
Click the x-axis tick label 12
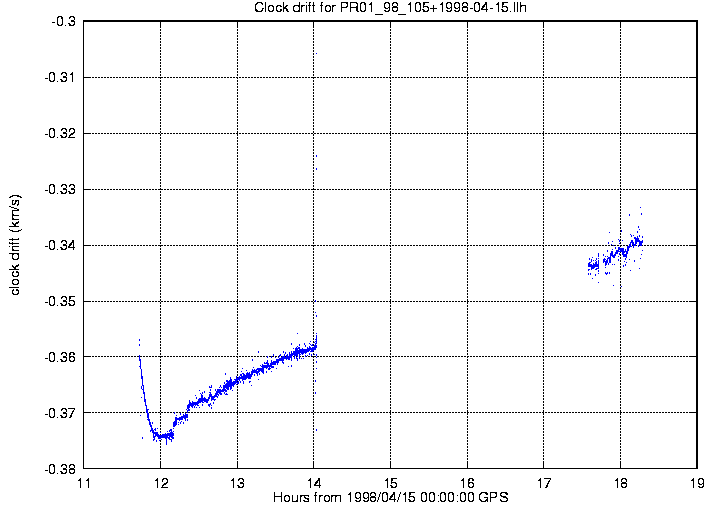tap(161, 482)
